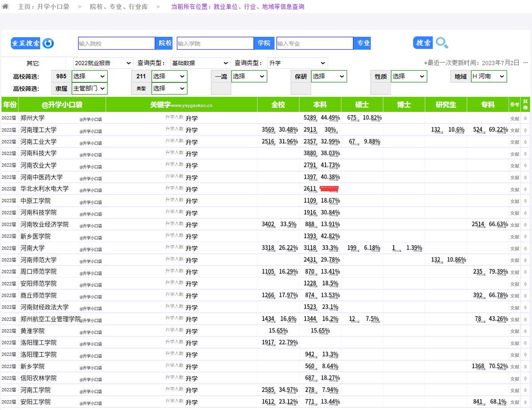532x410 pixels.
Task: Click the 输入院校 input field
Action: click(x=116, y=43)
